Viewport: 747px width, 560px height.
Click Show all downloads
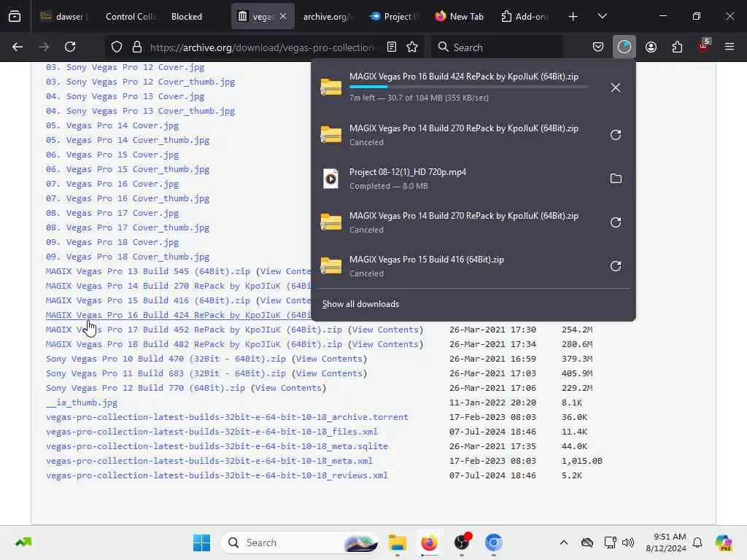coord(360,304)
